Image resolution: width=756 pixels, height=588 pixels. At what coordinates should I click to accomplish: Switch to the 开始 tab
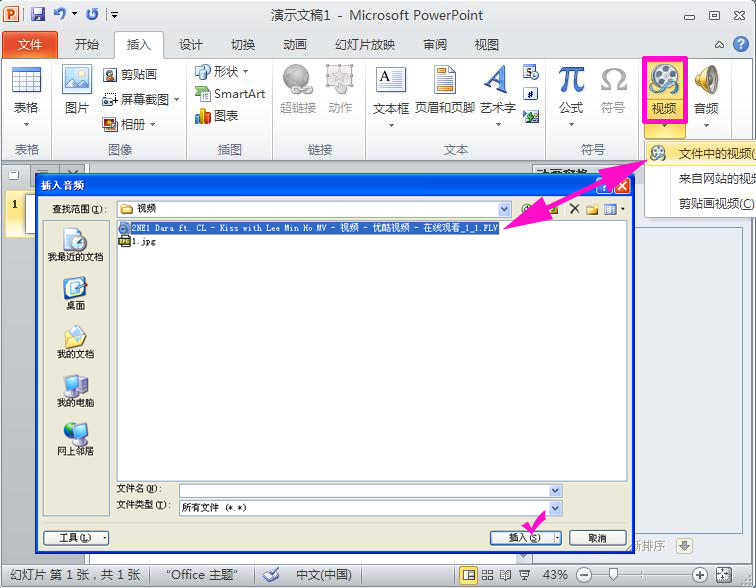[87, 45]
